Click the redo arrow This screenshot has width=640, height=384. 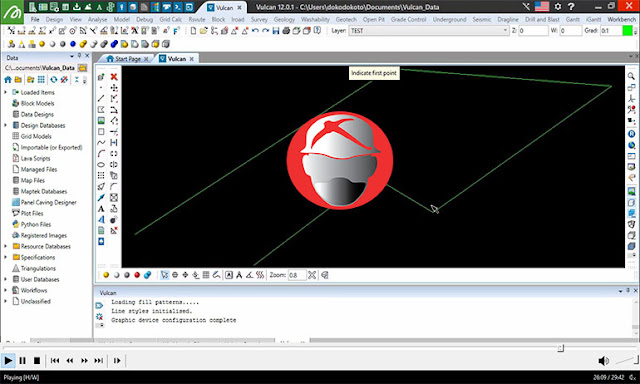tap(265, 31)
